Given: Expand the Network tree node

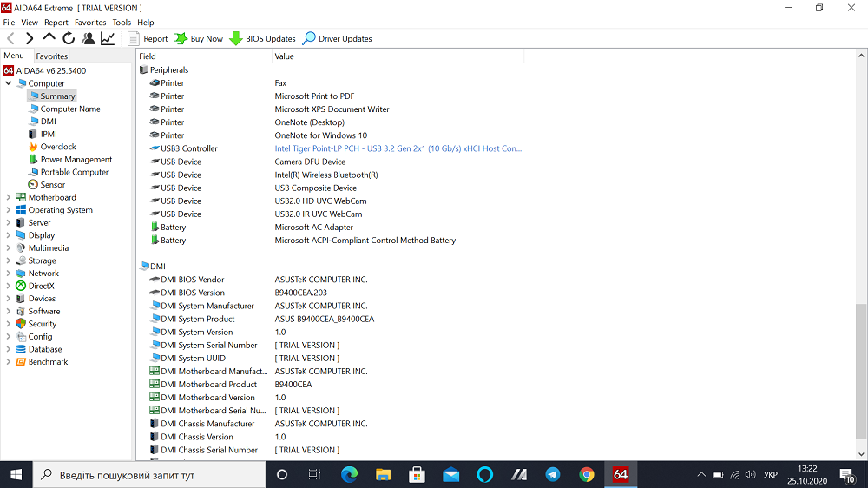Looking at the screenshot, I should click(x=9, y=273).
